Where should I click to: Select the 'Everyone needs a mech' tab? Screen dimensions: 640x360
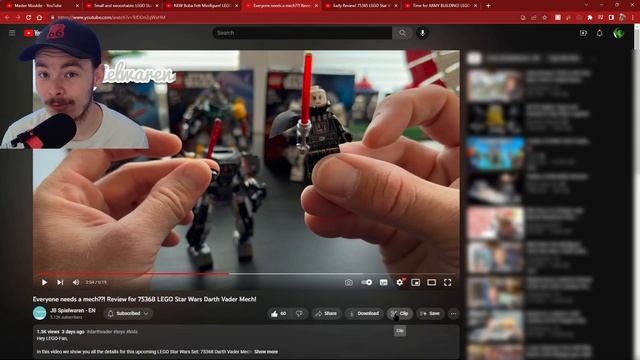click(x=281, y=6)
